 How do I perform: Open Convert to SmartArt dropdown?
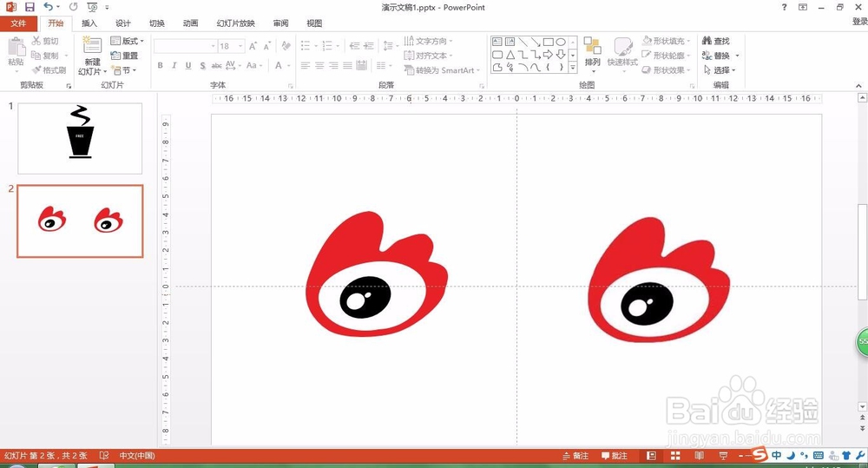[x=442, y=70]
